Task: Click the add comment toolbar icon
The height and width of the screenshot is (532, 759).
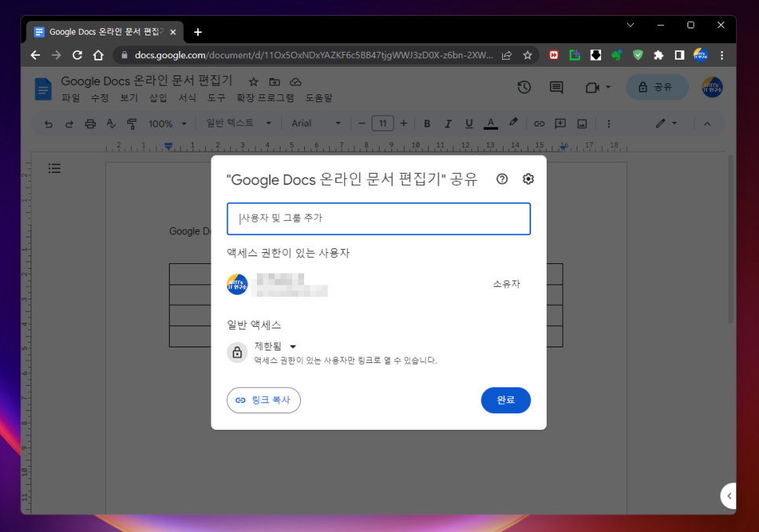Action: coord(560,124)
